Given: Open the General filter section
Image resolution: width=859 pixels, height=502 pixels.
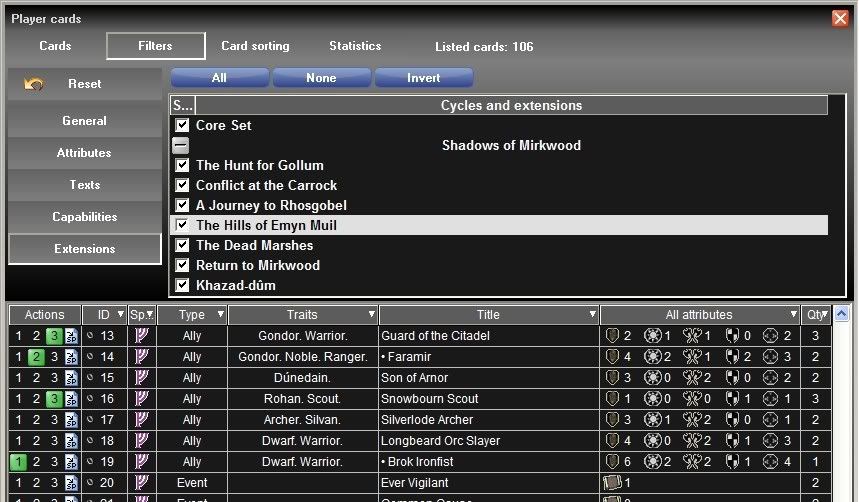Looking at the screenshot, I should point(85,121).
